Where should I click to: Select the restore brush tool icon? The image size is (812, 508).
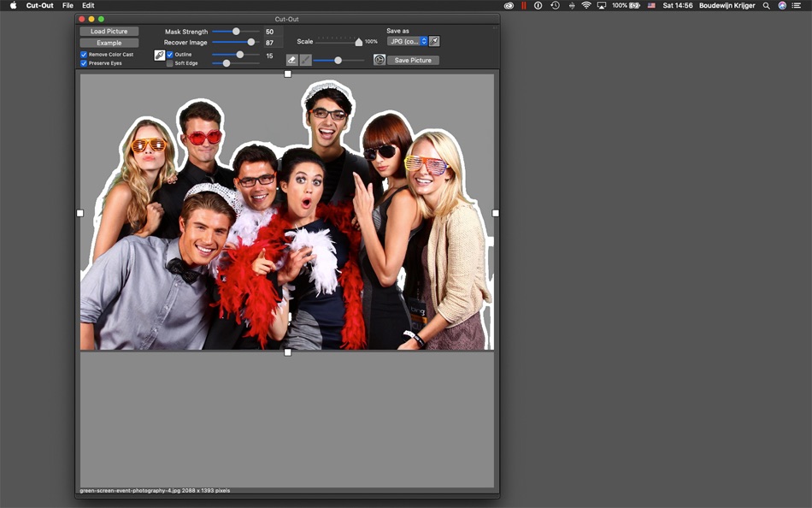306,60
